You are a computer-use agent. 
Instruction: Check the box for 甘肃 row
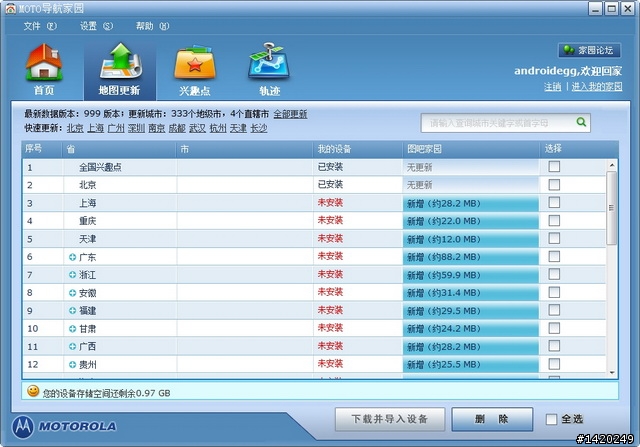pos(554,328)
